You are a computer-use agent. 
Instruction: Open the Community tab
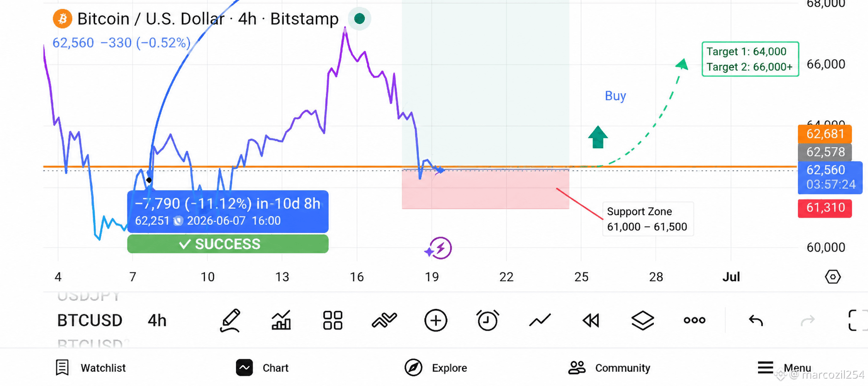coord(609,368)
